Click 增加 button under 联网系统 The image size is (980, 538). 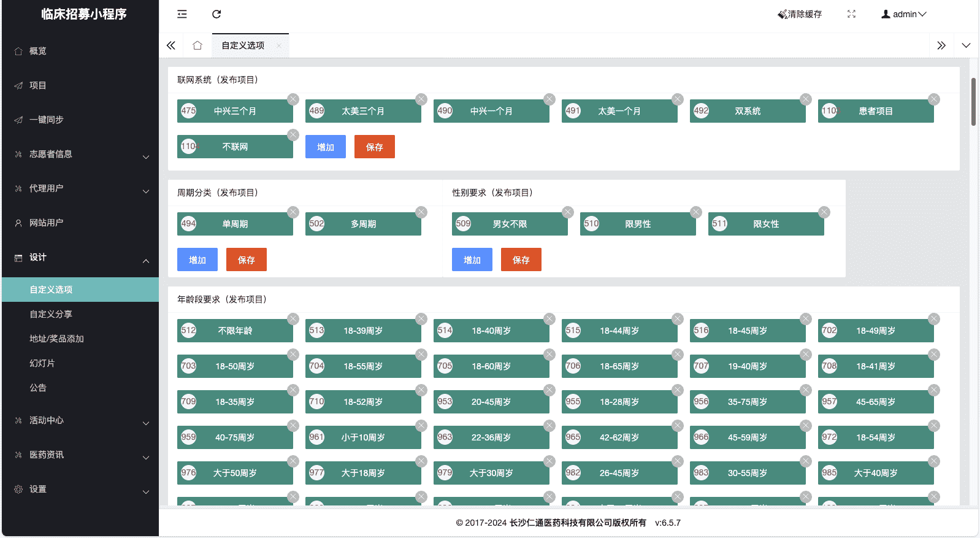coord(325,147)
